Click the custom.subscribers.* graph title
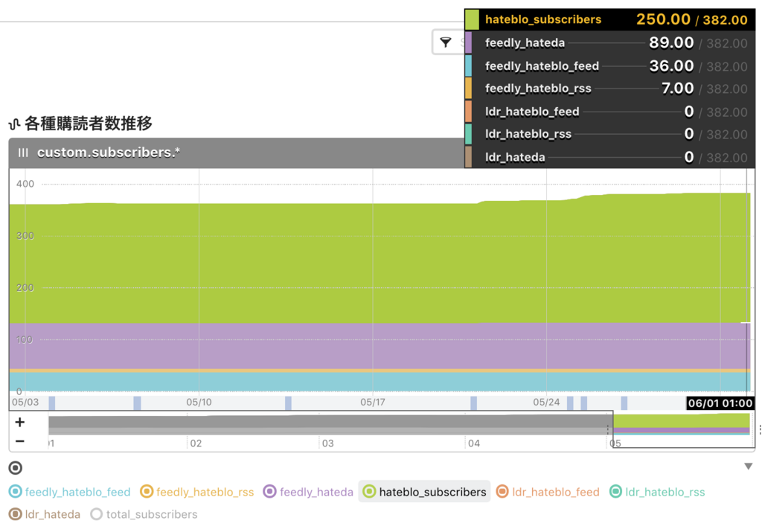 109,153
